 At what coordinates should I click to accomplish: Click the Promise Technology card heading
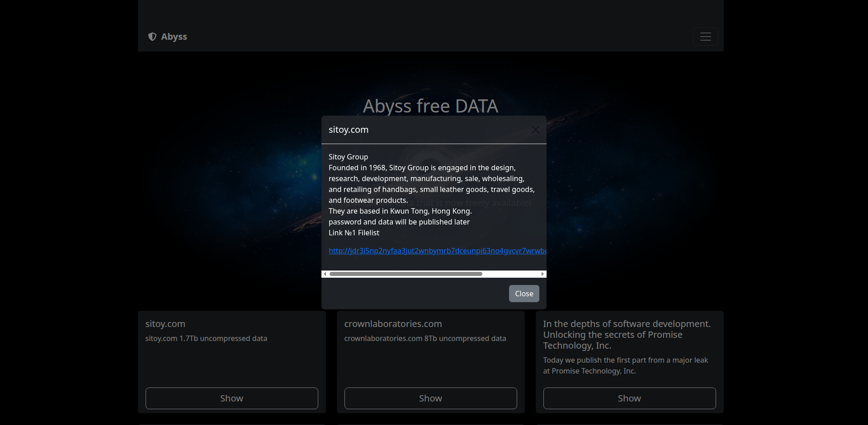point(627,335)
